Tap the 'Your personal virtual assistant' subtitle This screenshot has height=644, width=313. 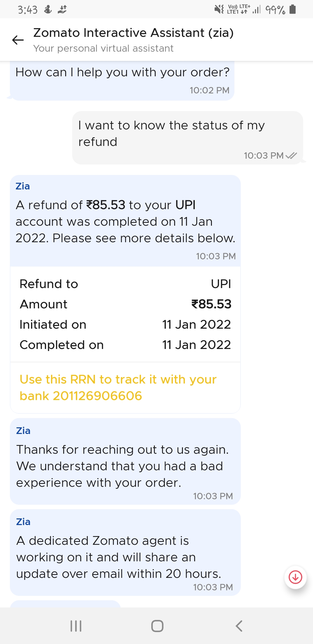pos(103,48)
